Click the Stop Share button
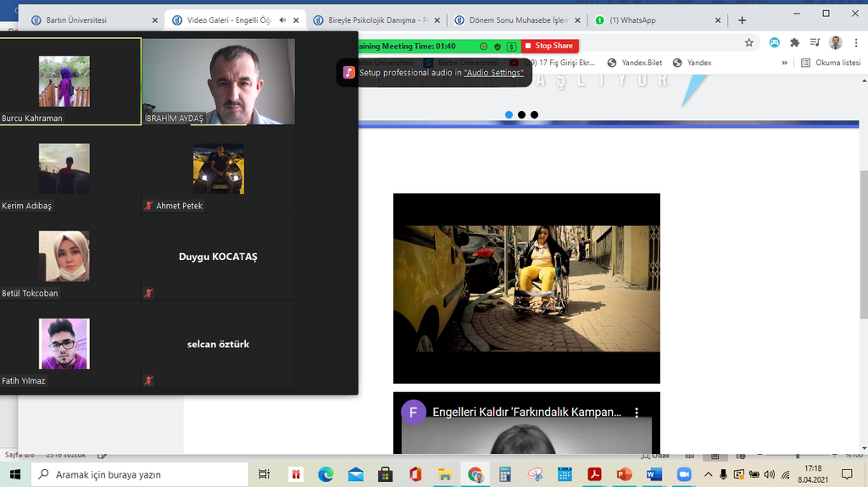The height and width of the screenshot is (487, 868). pyautogui.click(x=550, y=46)
